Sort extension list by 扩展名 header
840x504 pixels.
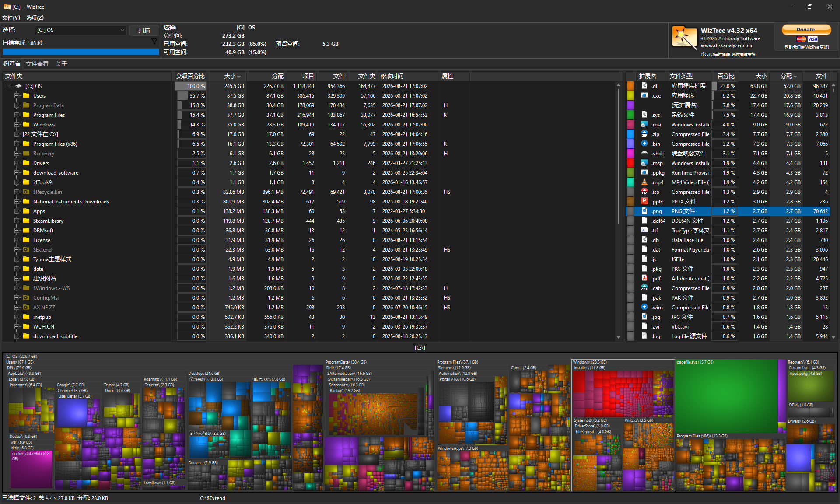pos(651,76)
